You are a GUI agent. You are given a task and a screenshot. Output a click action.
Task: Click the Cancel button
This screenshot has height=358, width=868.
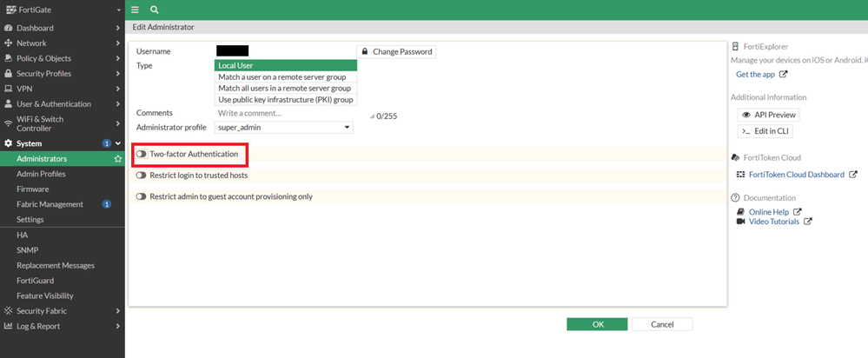click(x=662, y=324)
